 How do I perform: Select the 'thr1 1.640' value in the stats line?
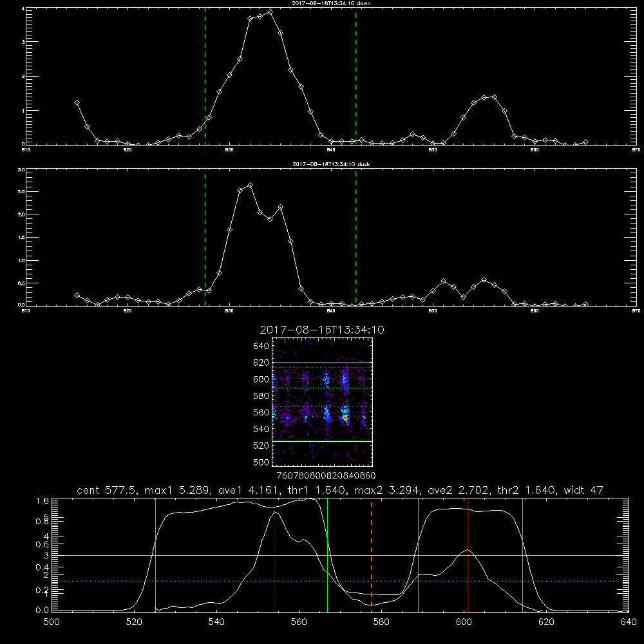(x=316, y=490)
